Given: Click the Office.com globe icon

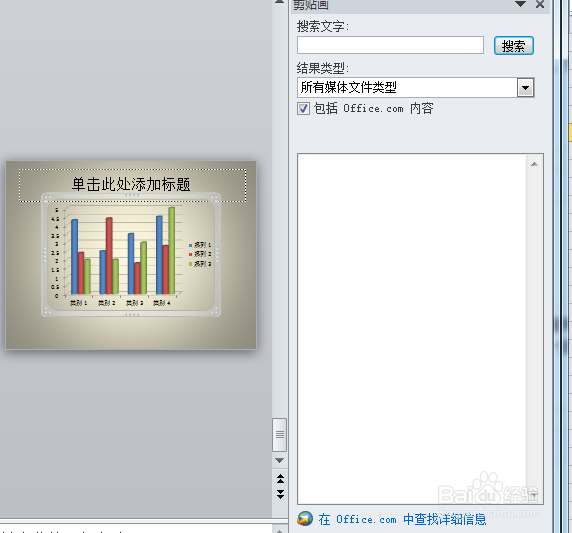Looking at the screenshot, I should pos(305,518).
